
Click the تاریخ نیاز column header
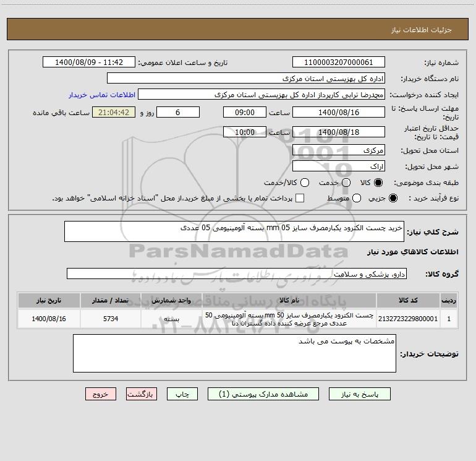tap(49, 300)
